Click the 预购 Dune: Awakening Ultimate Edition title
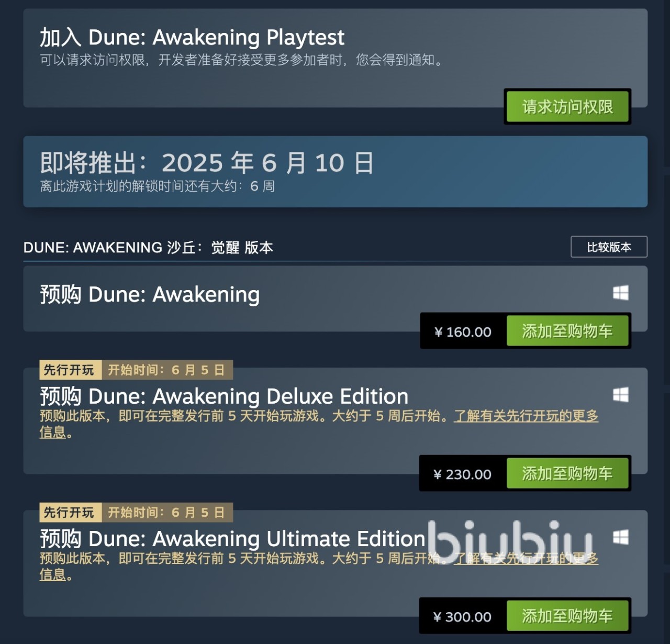This screenshot has height=644, width=670. pos(232,539)
